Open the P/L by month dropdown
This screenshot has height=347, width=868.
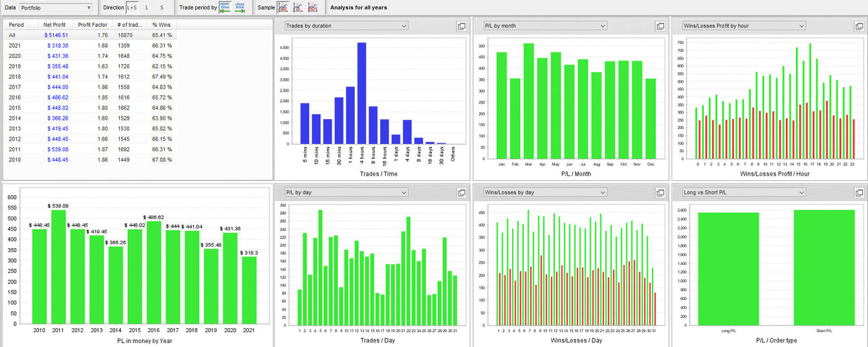click(545, 26)
